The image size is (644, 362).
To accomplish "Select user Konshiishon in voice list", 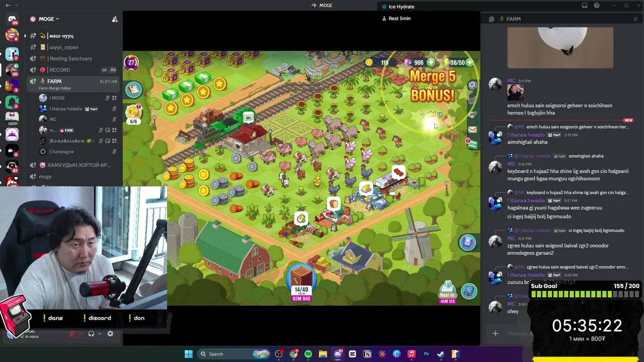I will [x=78, y=141].
